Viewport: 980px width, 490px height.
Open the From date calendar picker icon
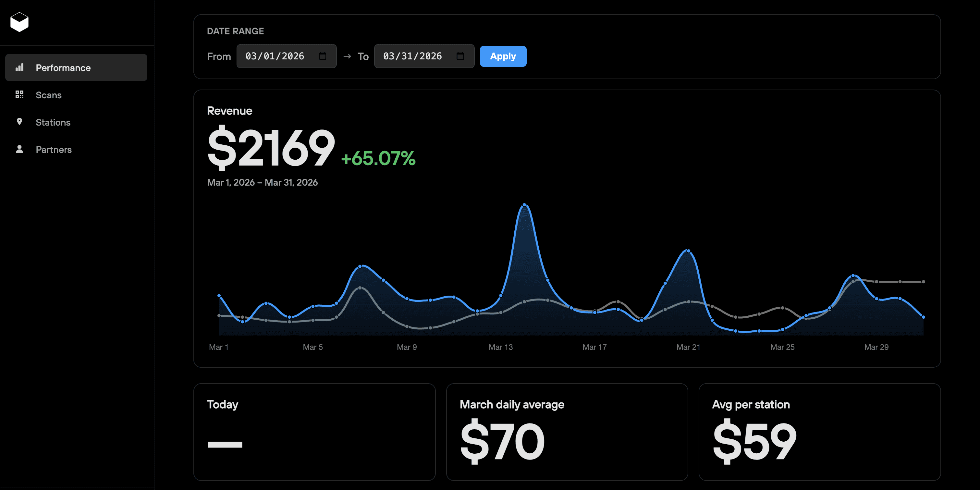[322, 56]
